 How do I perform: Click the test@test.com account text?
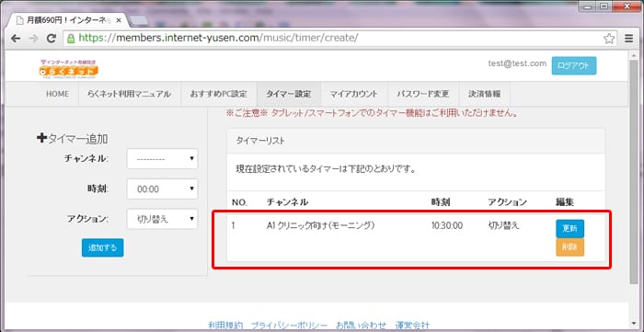517,63
